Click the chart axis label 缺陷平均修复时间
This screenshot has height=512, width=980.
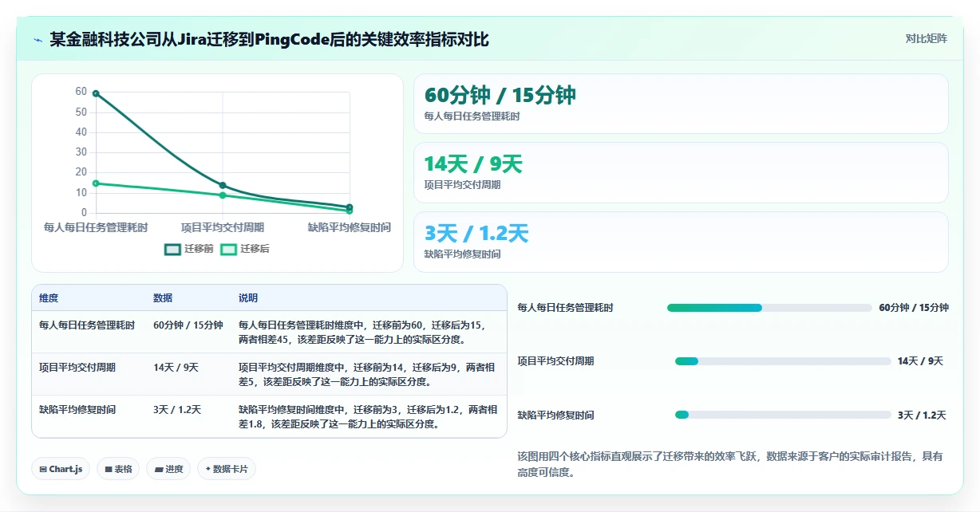pyautogui.click(x=350, y=227)
